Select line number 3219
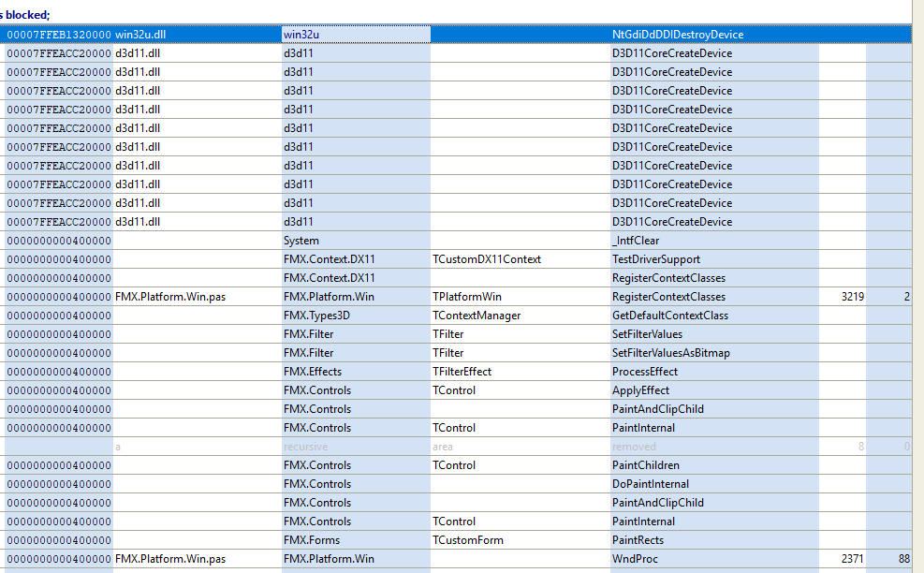The image size is (924, 573). (843, 297)
